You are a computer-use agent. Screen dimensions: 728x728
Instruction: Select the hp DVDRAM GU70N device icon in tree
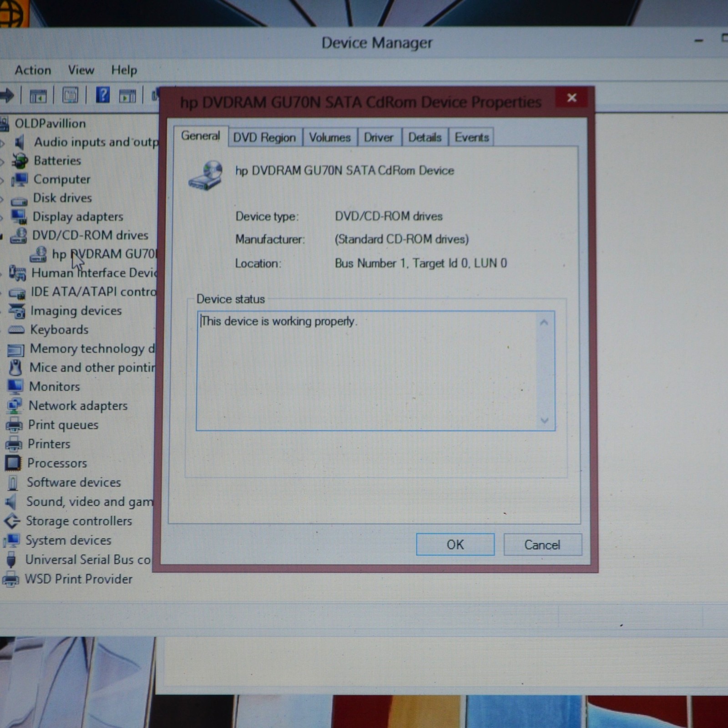point(38,254)
